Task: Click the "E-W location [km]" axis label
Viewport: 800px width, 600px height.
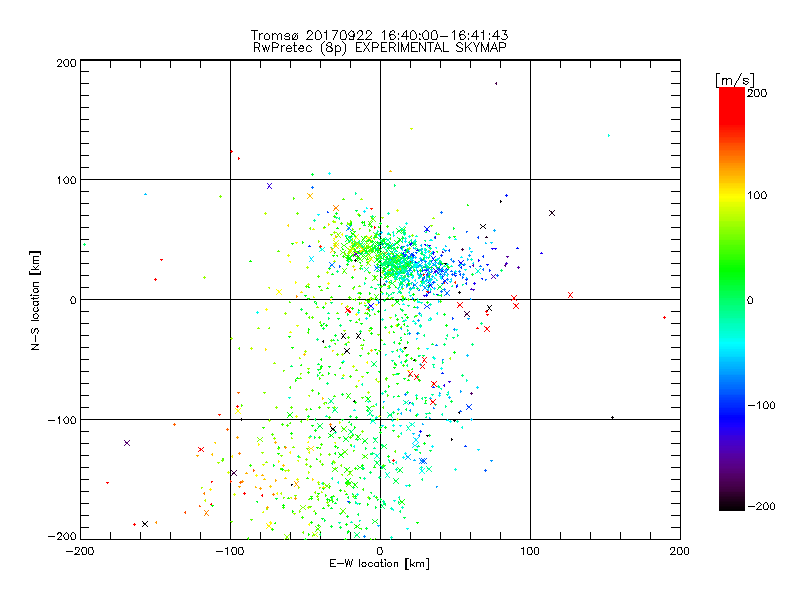Action: pos(379,563)
